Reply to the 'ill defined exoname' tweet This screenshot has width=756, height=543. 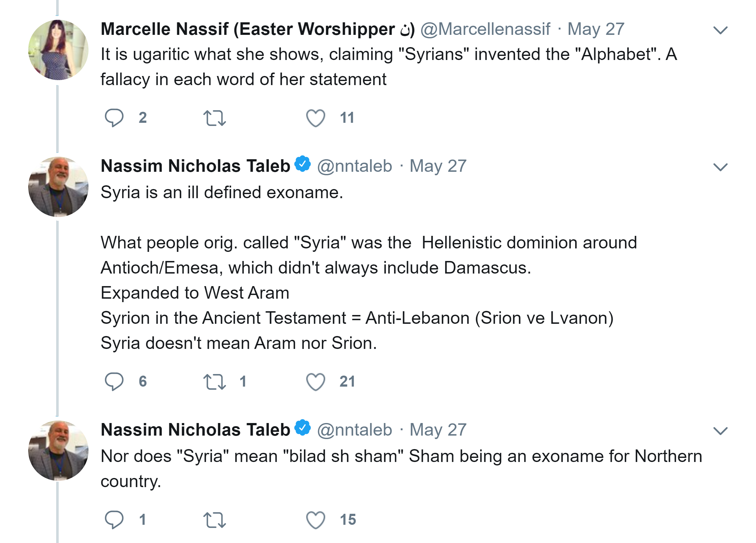tap(114, 381)
